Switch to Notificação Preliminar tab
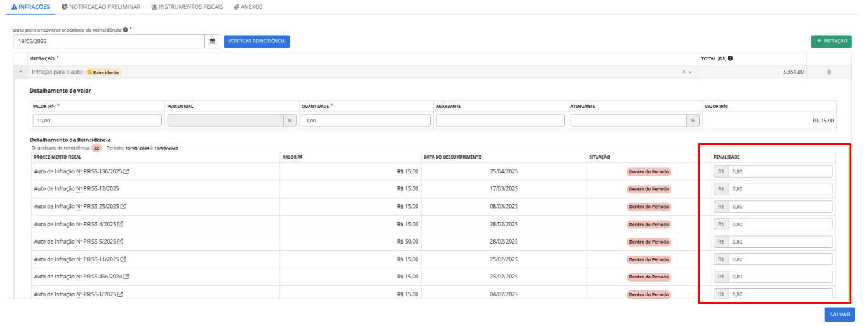 click(x=102, y=6)
